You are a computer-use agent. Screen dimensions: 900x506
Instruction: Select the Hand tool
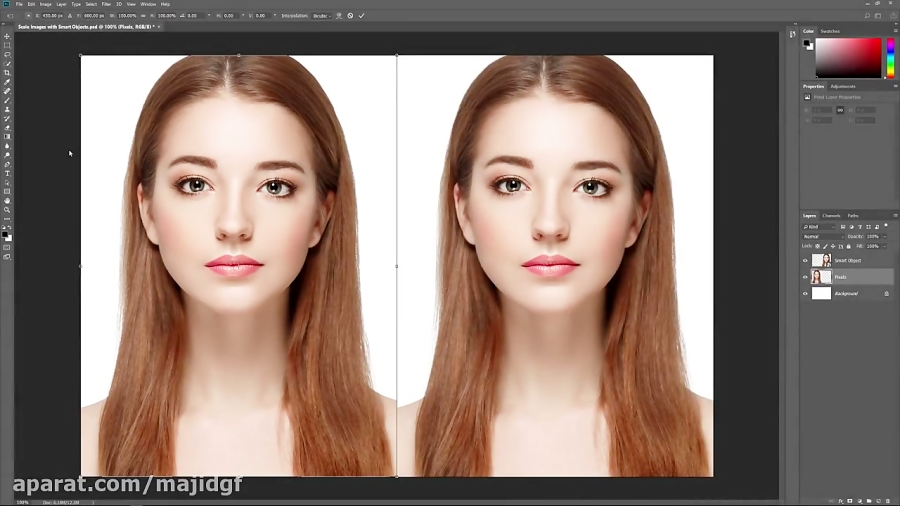pyautogui.click(x=7, y=201)
